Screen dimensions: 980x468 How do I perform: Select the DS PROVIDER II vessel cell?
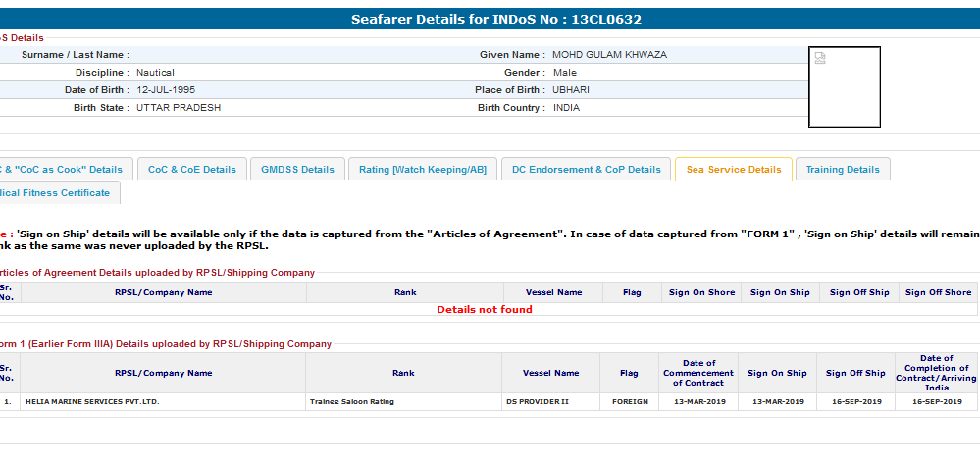pyautogui.click(x=537, y=401)
